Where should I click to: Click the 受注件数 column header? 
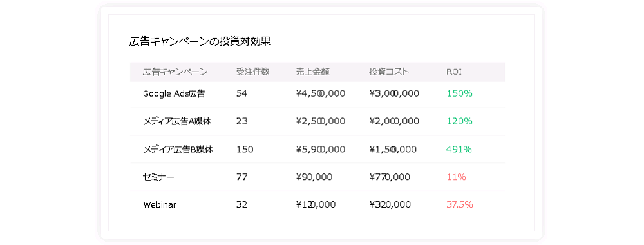click(x=252, y=72)
